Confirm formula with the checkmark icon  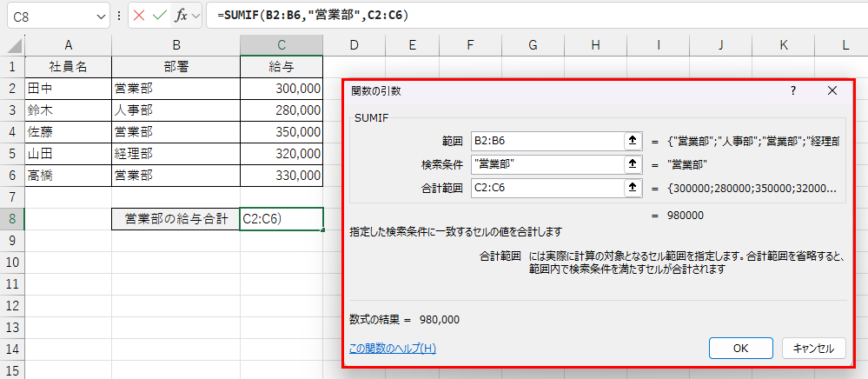(160, 16)
